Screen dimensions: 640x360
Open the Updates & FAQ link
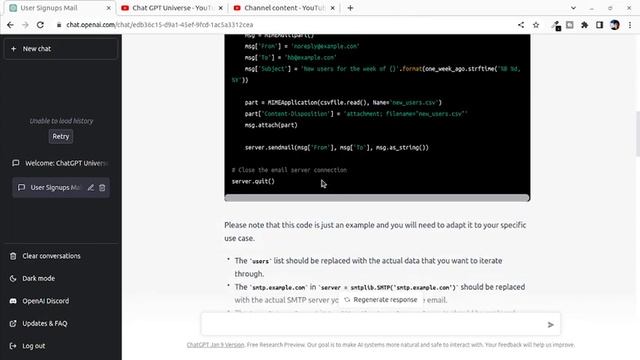click(60, 323)
